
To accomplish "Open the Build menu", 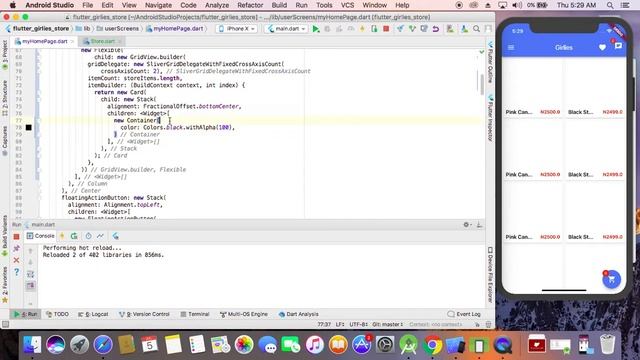I will 279,5.
